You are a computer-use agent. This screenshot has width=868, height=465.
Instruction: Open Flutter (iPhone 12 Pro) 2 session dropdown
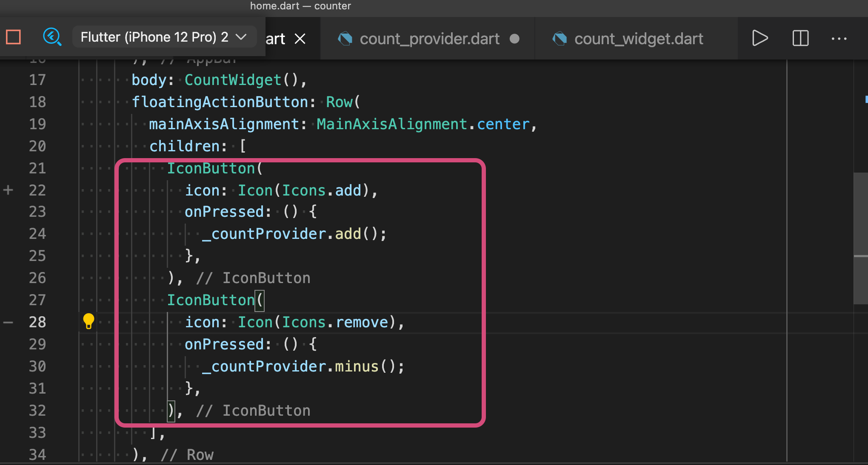coord(154,37)
